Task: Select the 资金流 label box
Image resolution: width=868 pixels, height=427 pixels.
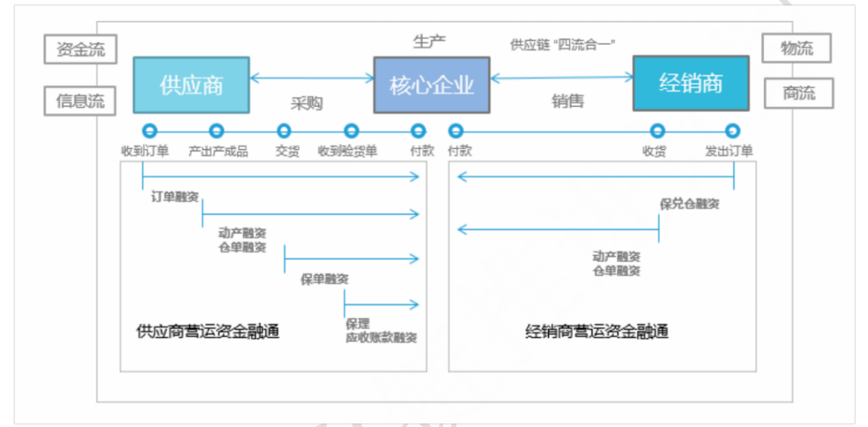Action: point(81,50)
